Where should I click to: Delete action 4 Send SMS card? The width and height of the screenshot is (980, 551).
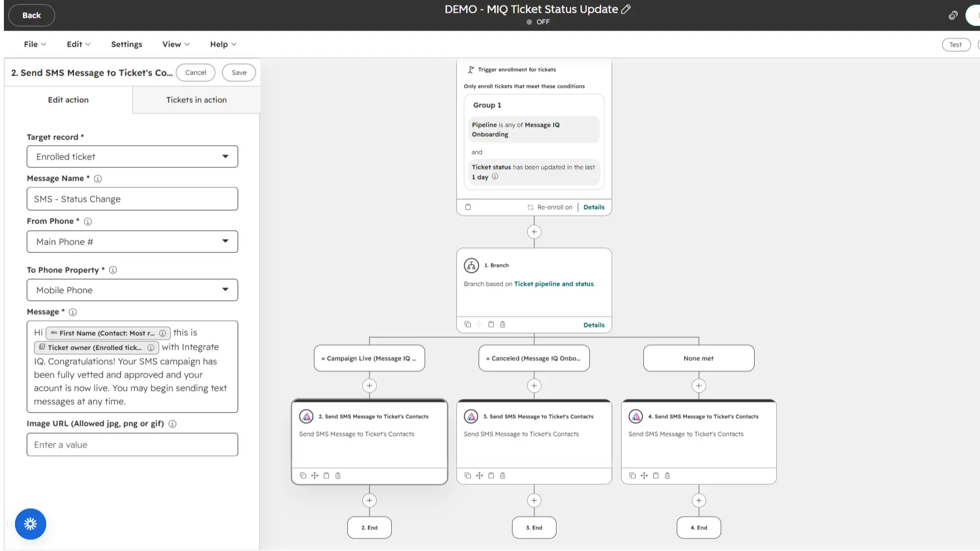(x=667, y=476)
